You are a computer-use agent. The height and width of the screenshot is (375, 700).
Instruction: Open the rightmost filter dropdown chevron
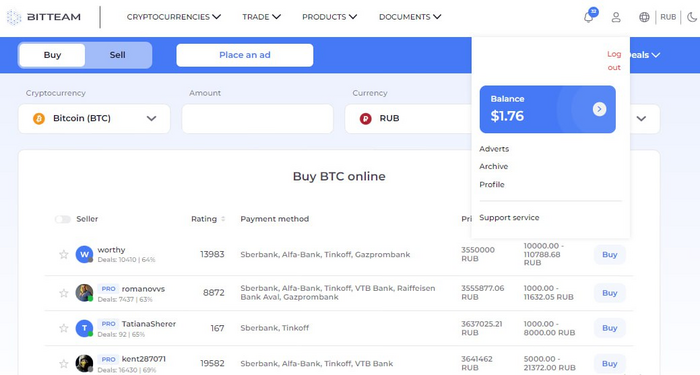pyautogui.click(x=642, y=119)
